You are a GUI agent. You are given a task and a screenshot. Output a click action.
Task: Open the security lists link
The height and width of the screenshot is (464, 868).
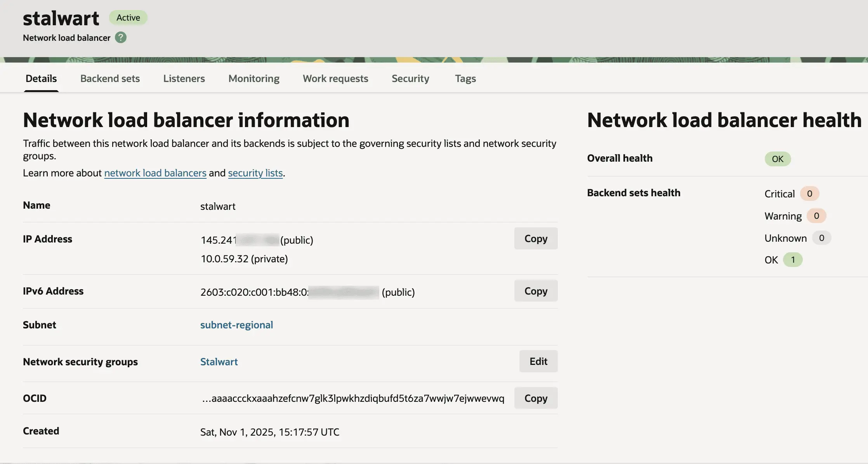[255, 173]
